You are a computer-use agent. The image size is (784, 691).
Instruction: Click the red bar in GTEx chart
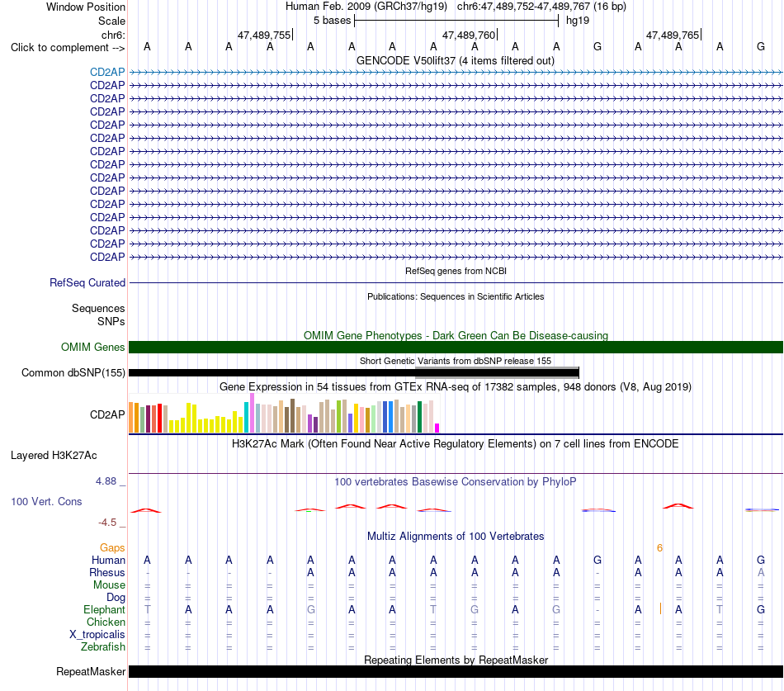tap(159, 419)
